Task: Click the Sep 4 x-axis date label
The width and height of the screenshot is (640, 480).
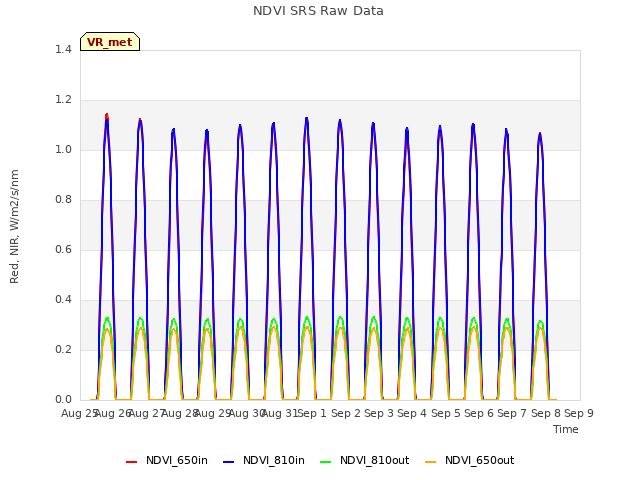Action: (x=412, y=413)
